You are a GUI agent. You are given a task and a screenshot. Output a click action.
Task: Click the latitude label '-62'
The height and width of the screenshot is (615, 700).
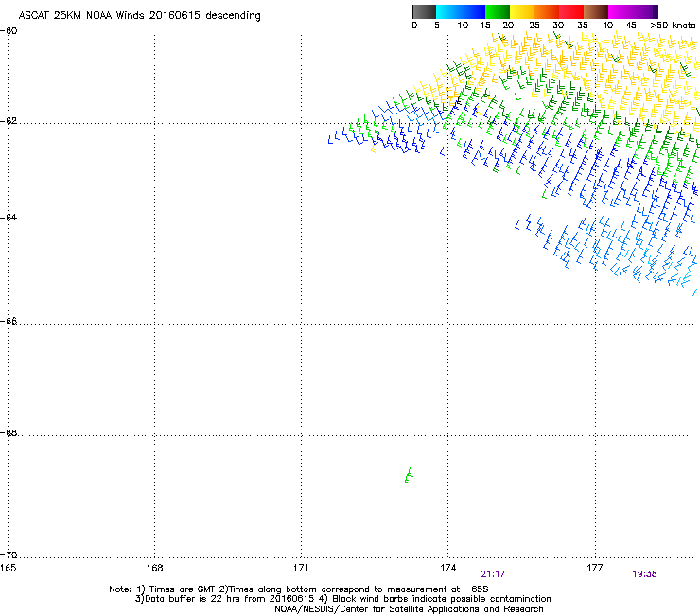(9, 121)
